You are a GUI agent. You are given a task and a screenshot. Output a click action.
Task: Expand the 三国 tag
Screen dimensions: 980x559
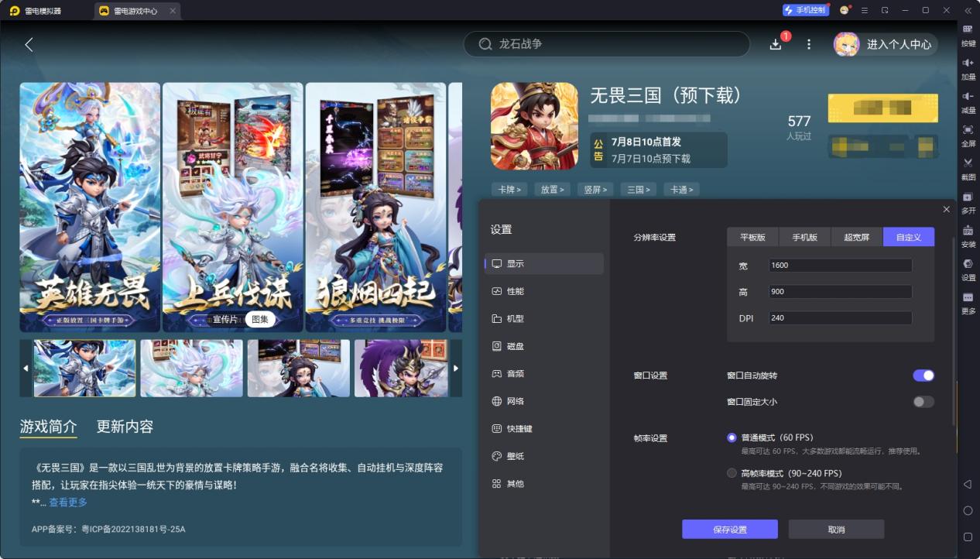click(x=639, y=189)
